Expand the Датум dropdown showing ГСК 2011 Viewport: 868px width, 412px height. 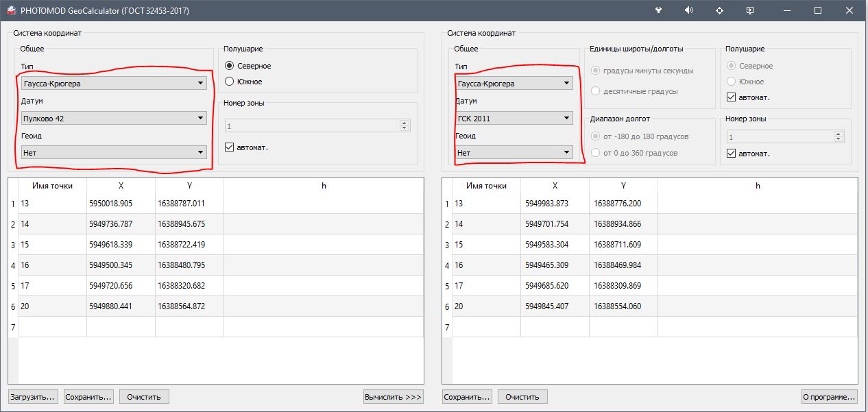tap(514, 118)
